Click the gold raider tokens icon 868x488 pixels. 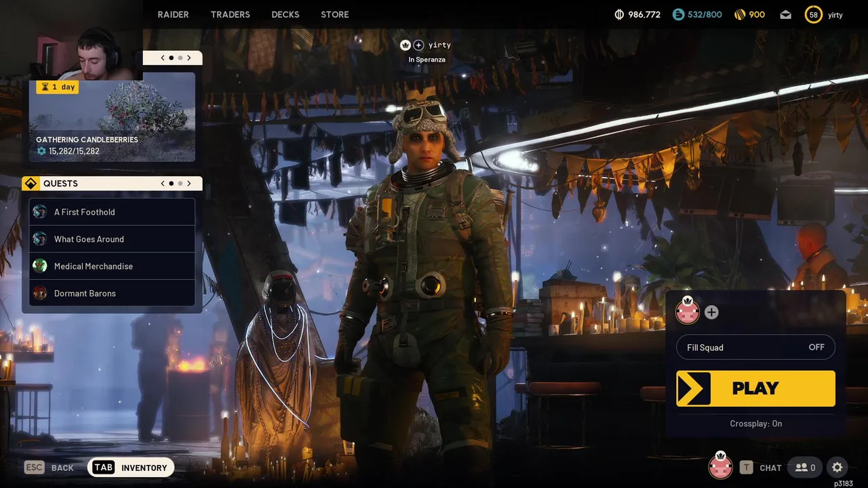(x=740, y=14)
